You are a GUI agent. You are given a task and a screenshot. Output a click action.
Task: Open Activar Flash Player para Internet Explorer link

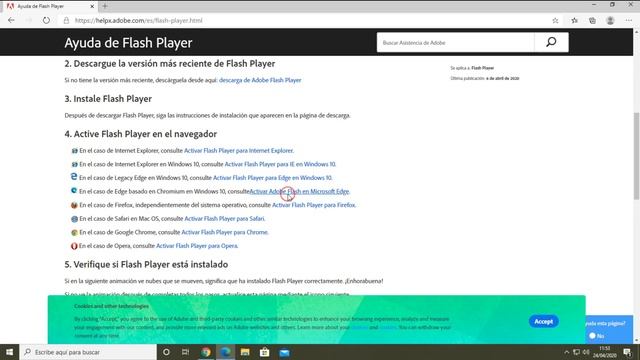click(238, 151)
